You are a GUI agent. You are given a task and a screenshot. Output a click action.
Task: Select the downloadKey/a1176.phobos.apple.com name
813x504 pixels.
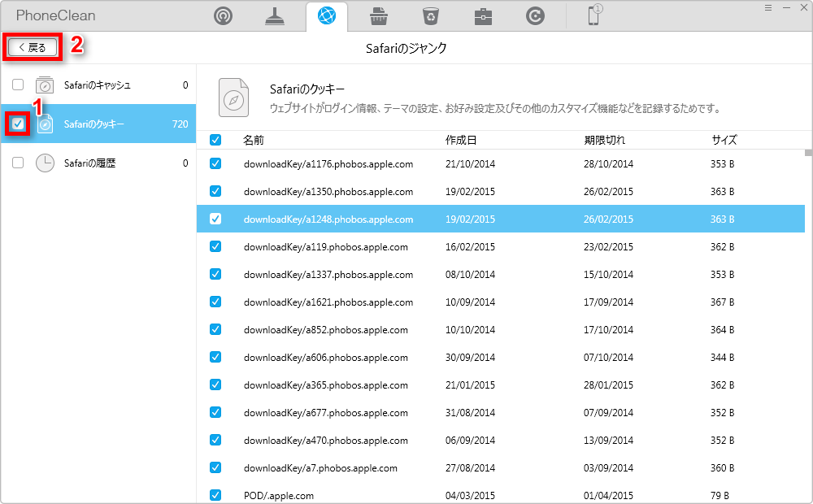pos(328,164)
